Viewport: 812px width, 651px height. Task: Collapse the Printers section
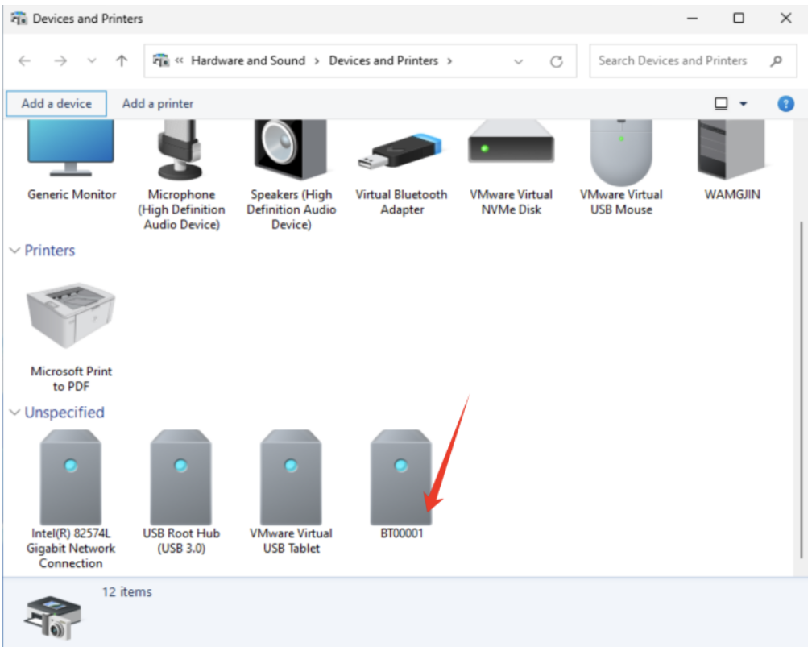14,251
